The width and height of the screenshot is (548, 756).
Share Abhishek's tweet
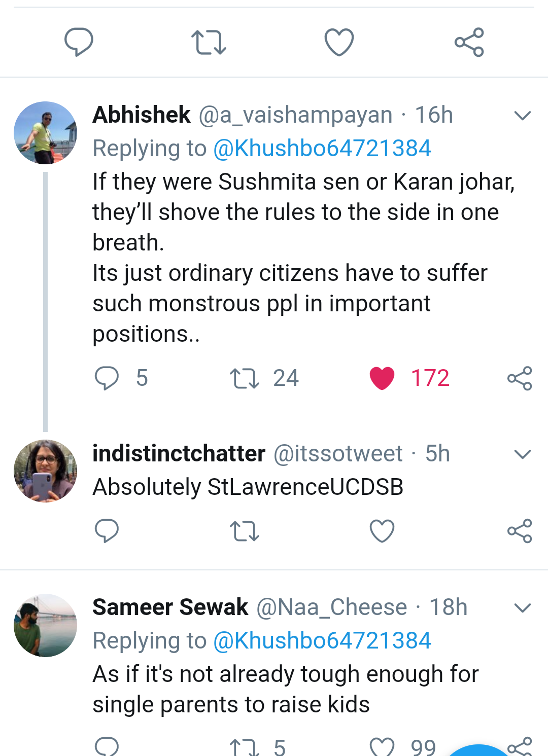(520, 378)
